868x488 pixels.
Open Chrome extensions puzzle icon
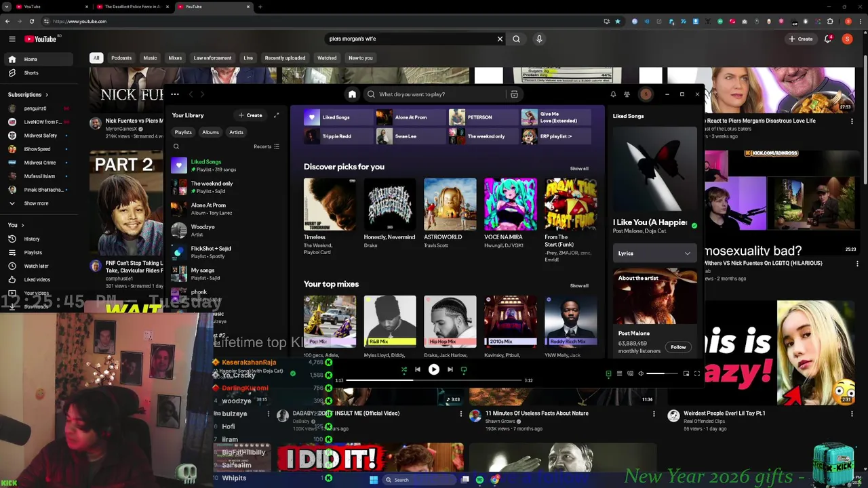click(830, 21)
